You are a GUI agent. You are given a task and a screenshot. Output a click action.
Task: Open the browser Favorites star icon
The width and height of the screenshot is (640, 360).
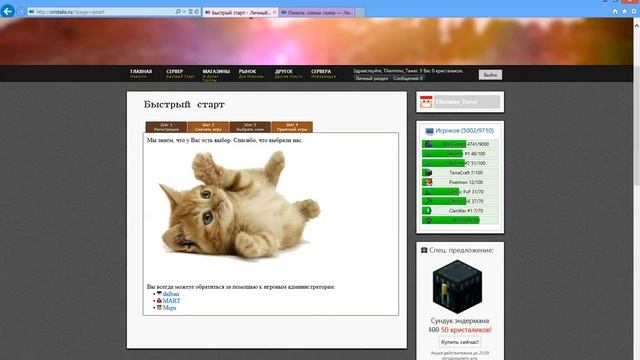pyautogui.click(x=624, y=11)
